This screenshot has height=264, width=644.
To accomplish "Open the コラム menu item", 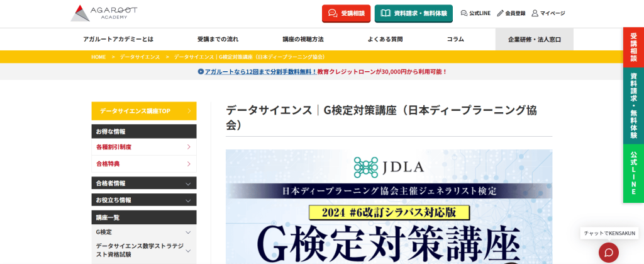I will [455, 40].
